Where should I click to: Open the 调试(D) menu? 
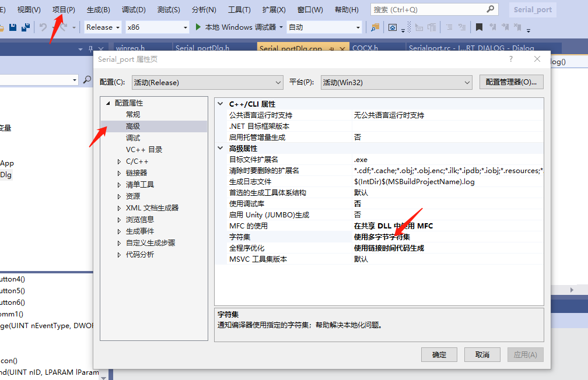(134, 10)
